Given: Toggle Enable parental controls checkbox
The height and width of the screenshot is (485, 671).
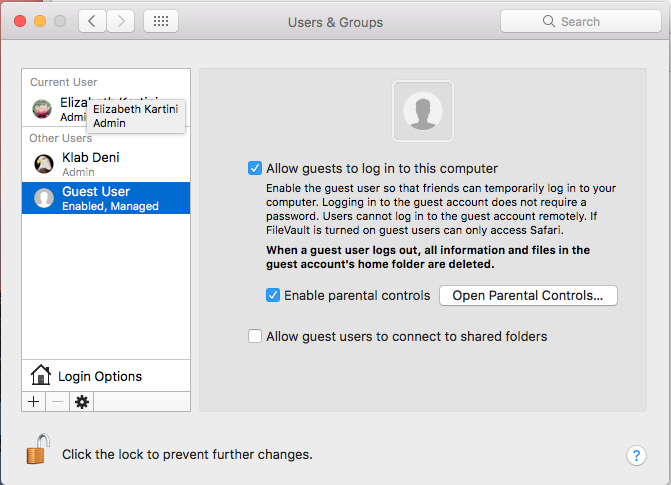Looking at the screenshot, I should pos(273,295).
